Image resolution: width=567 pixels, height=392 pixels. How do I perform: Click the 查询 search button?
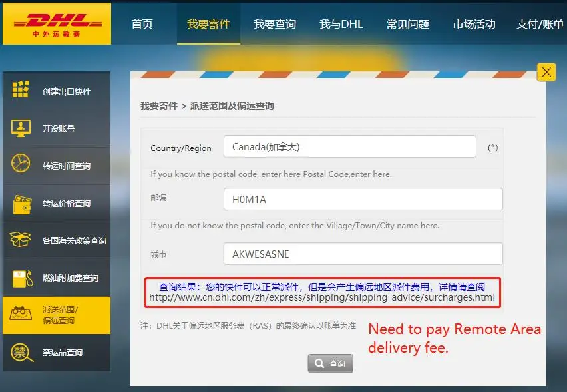coord(331,363)
